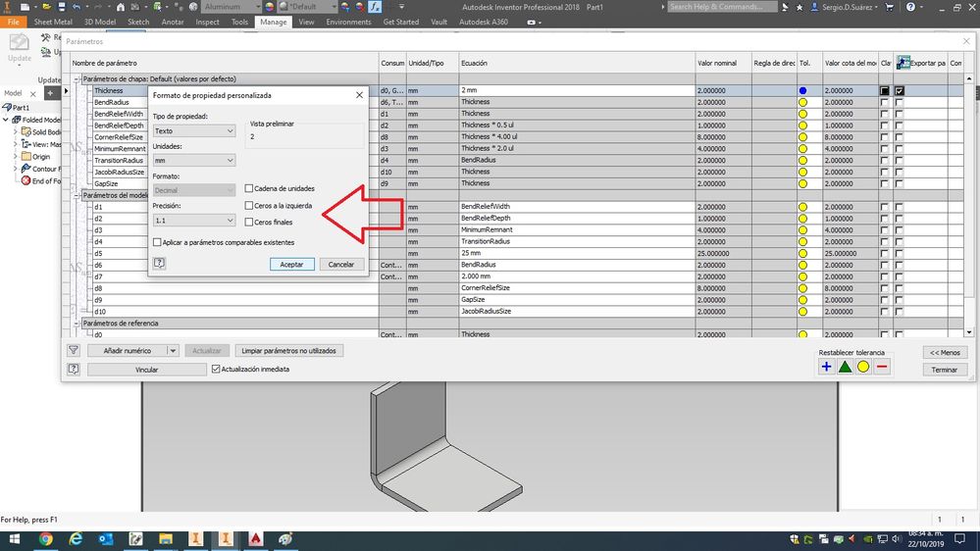Check Aplicar a parámetros comparables existentes
The height and width of the screenshot is (551, 980).
[x=157, y=242]
